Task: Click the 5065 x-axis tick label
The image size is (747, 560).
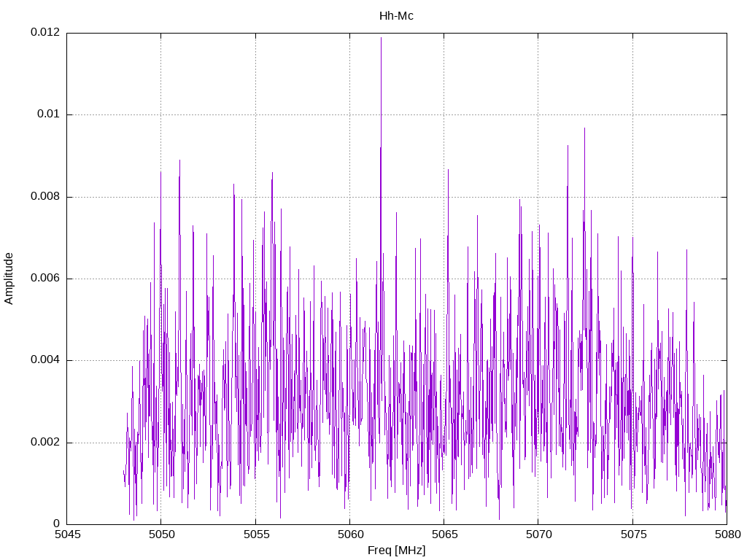Action: pyautogui.click(x=445, y=534)
